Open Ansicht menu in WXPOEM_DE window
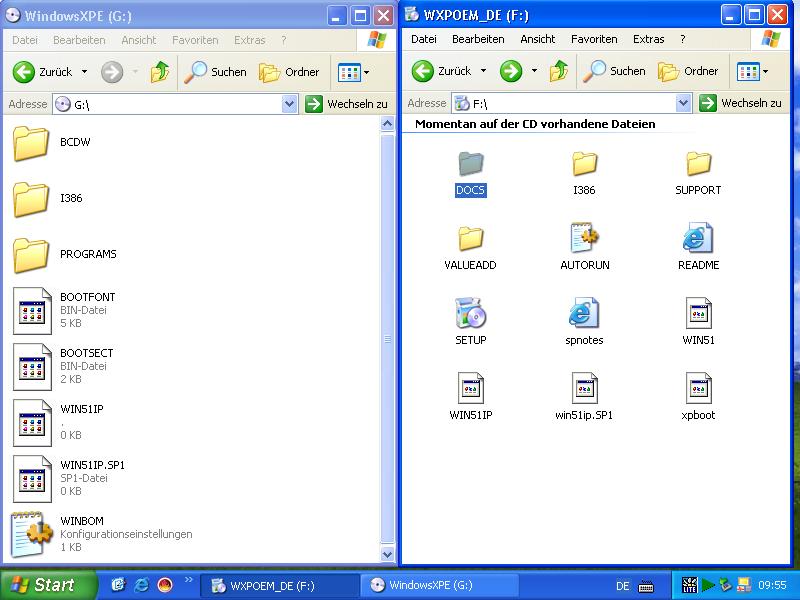The width and height of the screenshot is (800, 600). [538, 39]
